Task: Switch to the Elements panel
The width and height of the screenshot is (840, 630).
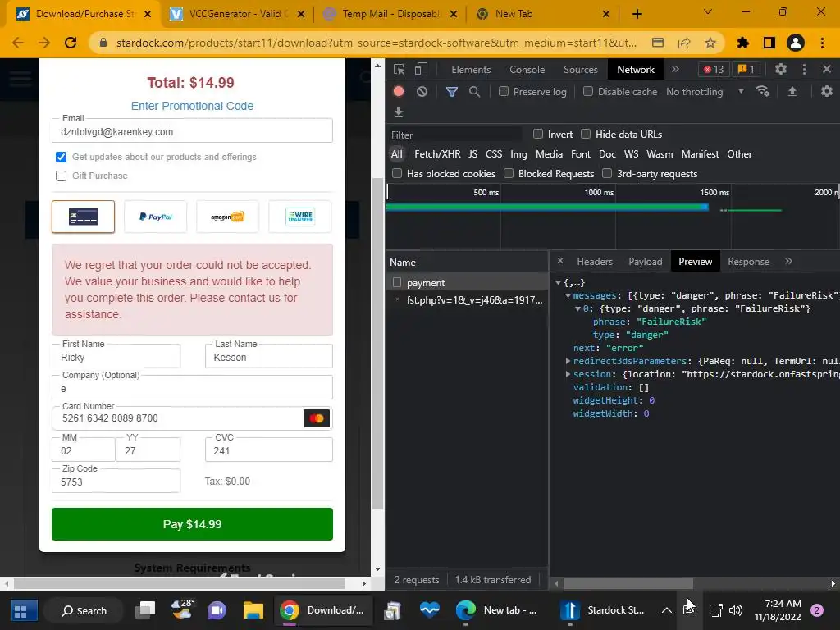Action: (471, 70)
